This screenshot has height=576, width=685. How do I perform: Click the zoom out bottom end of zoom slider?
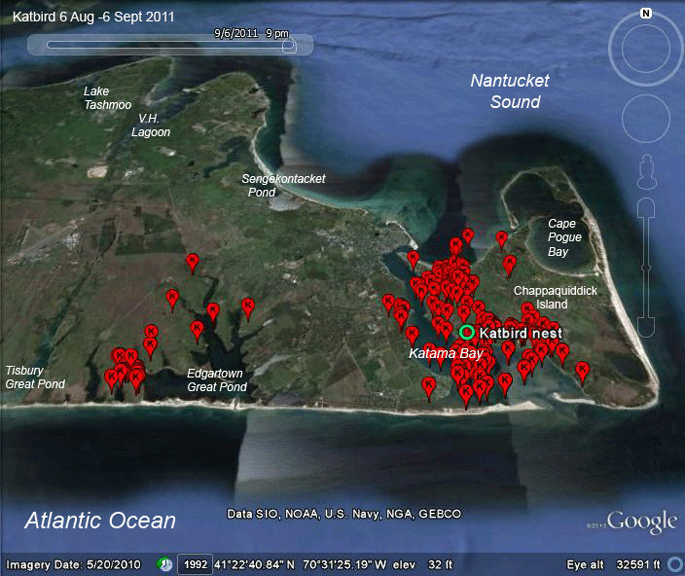[x=647, y=326]
